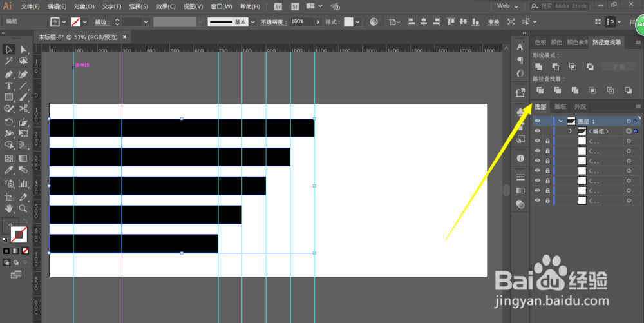The image size is (644, 323).
Task: Click the Unite shape mode icon
Action: click(x=538, y=66)
